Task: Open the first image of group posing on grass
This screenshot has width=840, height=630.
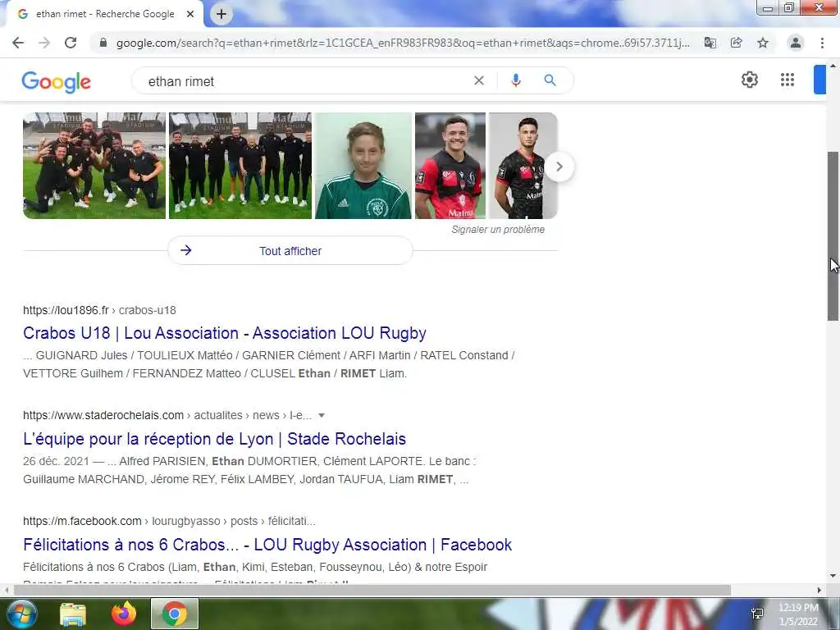Action: [94, 166]
